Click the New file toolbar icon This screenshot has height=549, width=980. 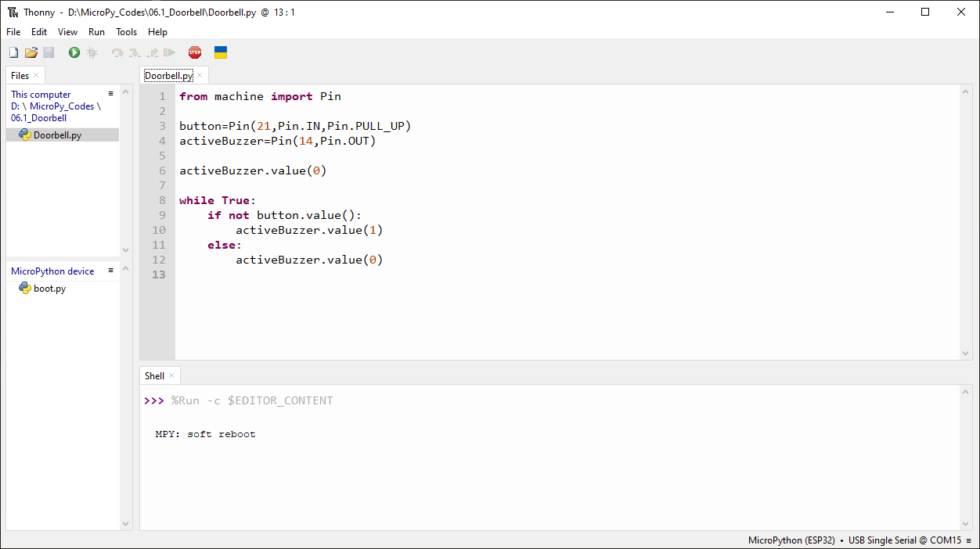(13, 52)
